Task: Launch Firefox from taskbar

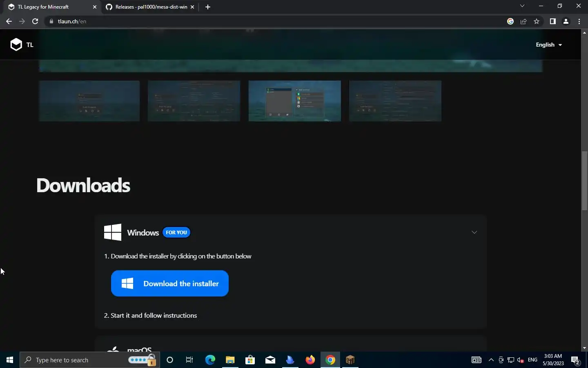Action: pyautogui.click(x=310, y=360)
